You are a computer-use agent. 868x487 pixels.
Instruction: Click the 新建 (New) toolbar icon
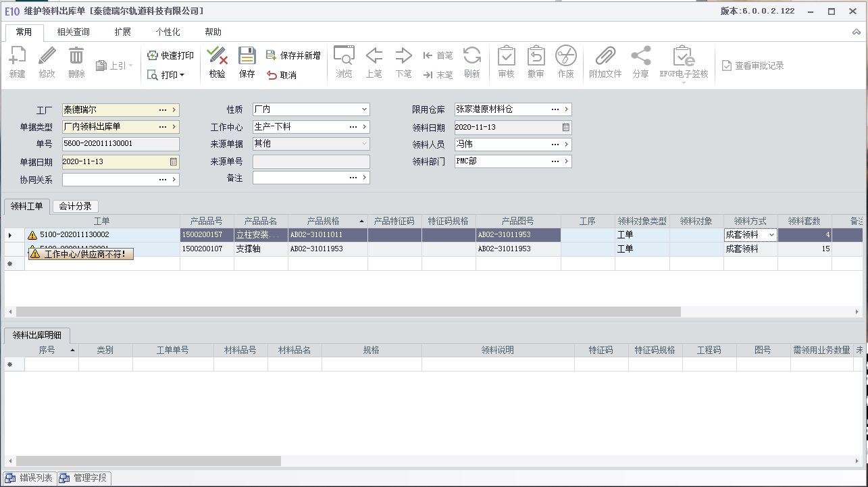click(17, 56)
